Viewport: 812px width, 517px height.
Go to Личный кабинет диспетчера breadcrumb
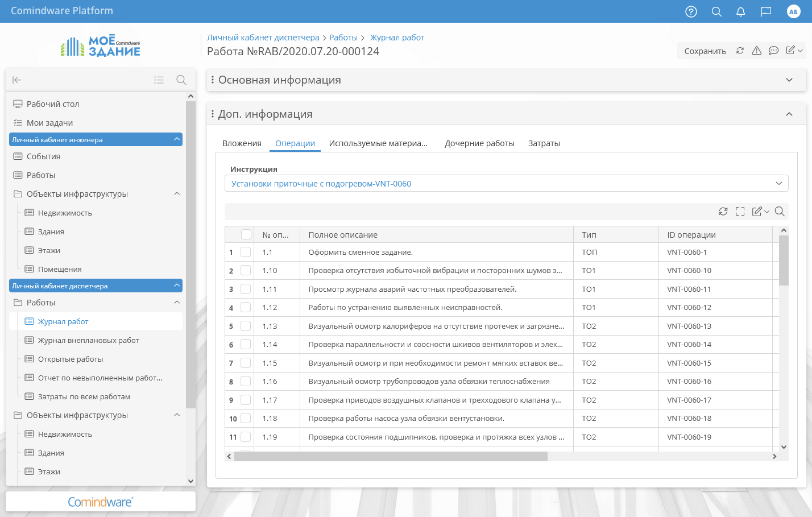263,38
